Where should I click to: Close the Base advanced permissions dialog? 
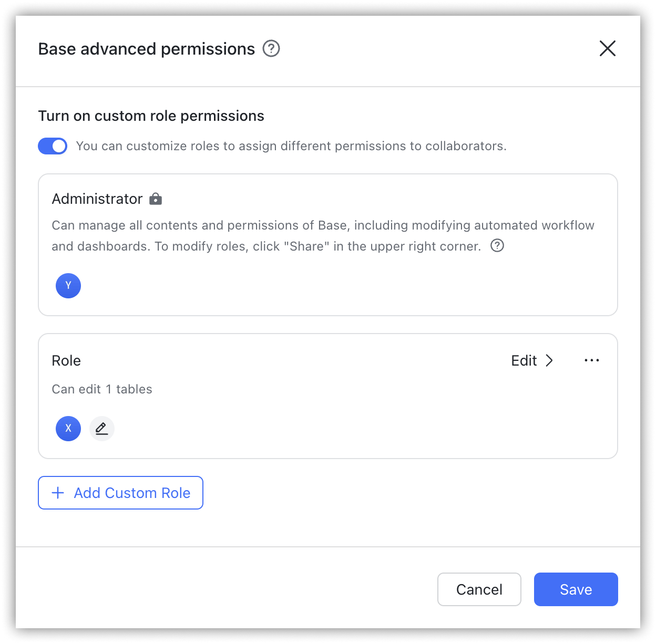(608, 48)
